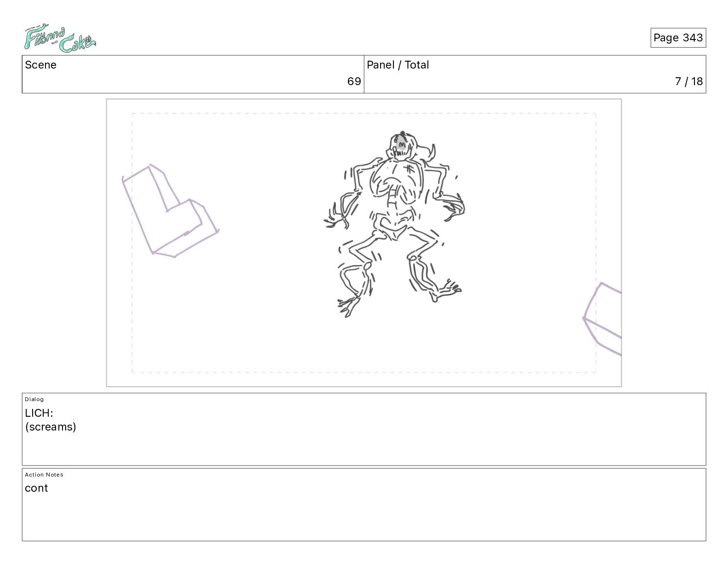Viewport: 728px width, 563px height.
Task: Click the Action Notes label
Action: tap(44, 475)
